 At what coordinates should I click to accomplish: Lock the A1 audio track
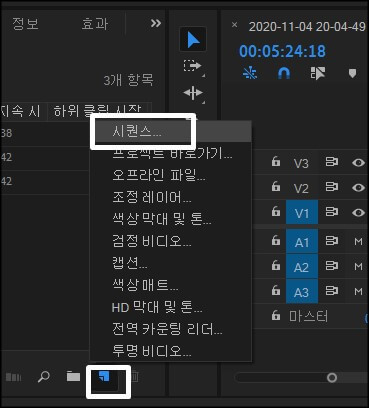pyautogui.click(x=276, y=240)
